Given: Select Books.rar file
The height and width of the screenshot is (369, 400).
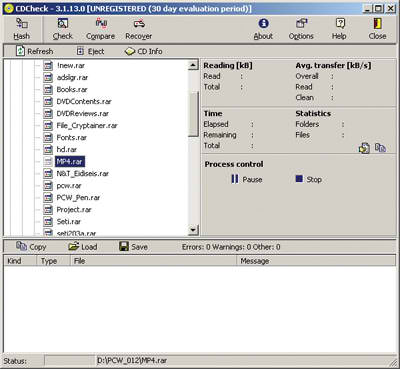Looking at the screenshot, I should 72,90.
